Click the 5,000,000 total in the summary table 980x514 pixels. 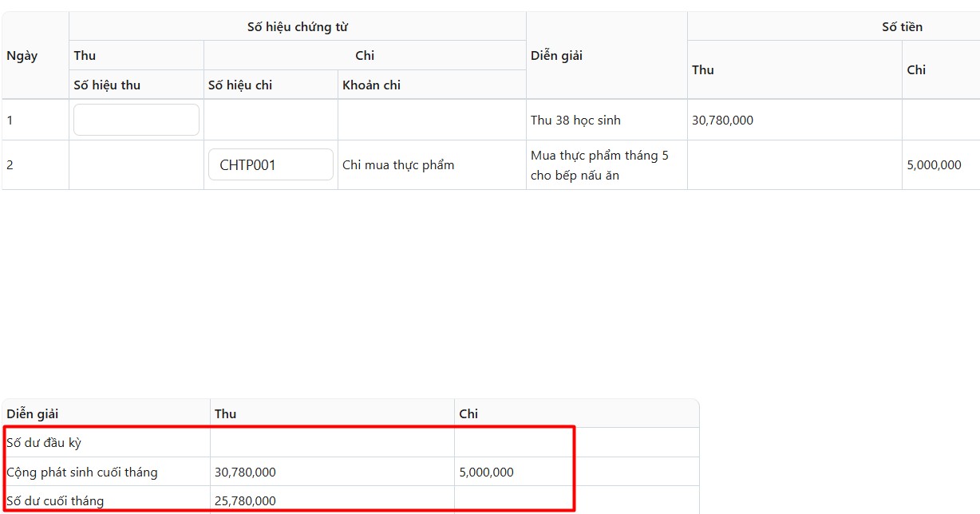(x=486, y=472)
